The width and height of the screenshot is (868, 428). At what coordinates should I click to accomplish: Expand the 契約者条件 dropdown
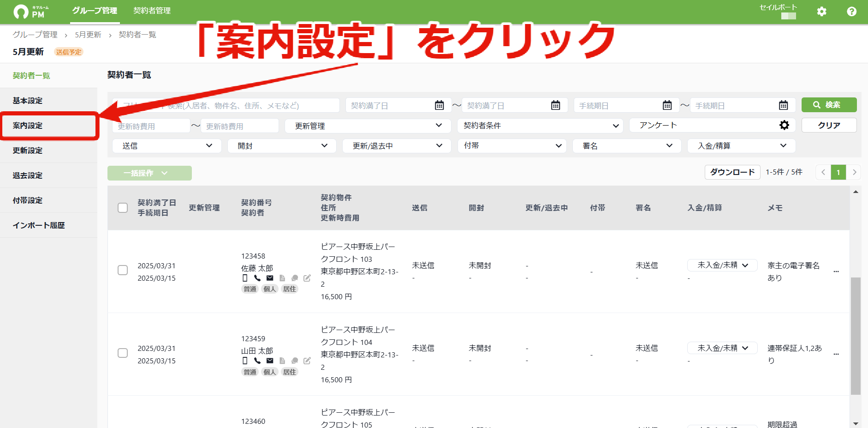[541, 126]
